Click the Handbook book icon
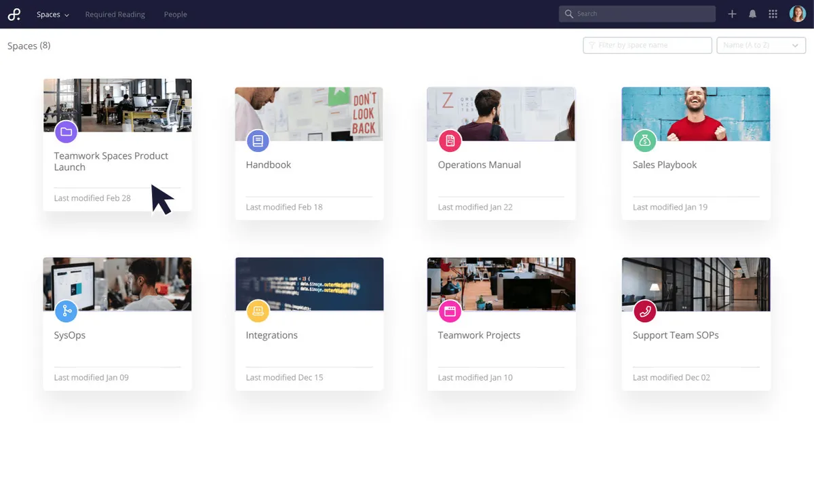Viewport: 814px width, 504px height. pos(258,141)
